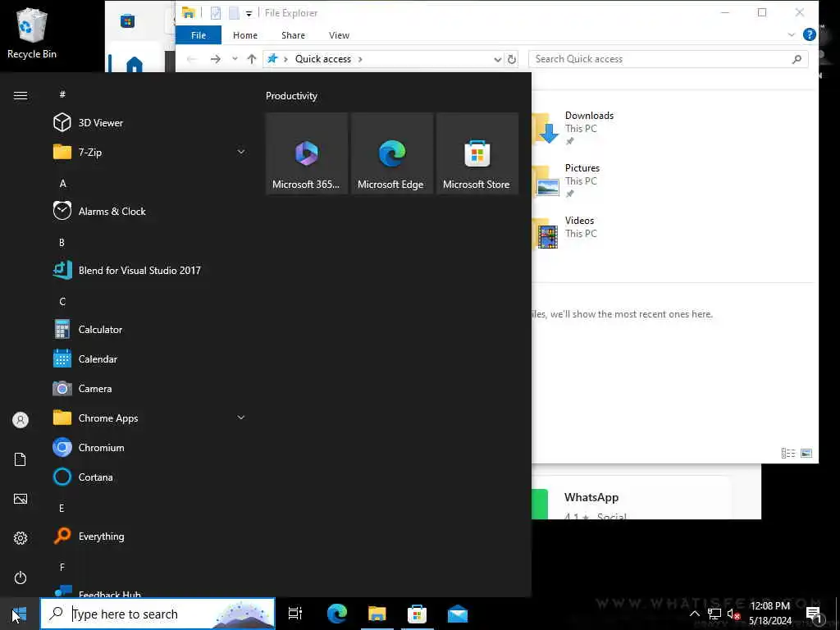Open Feedback Hub entry
The height and width of the screenshot is (630, 840).
point(150,591)
